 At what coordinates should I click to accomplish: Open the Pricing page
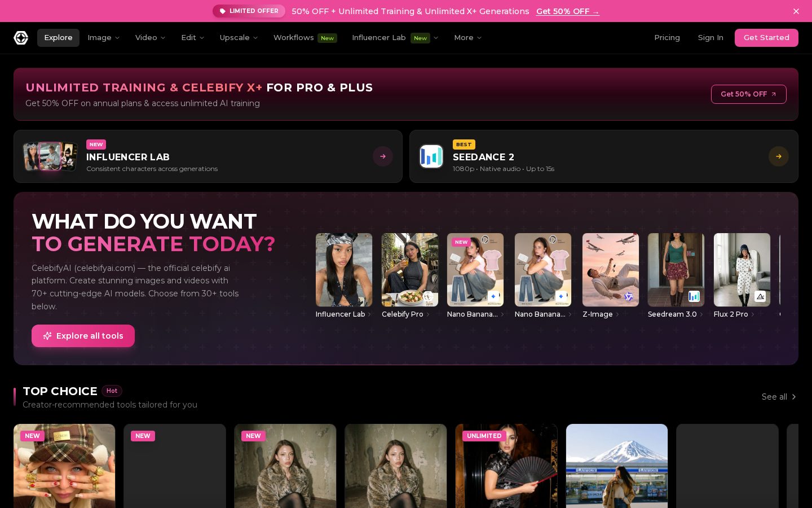[667, 38]
